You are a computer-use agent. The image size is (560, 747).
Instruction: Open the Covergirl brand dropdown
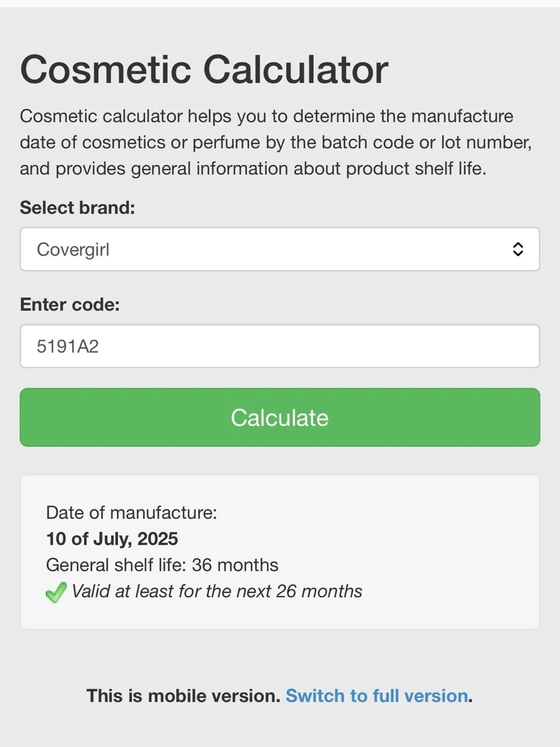(x=279, y=249)
